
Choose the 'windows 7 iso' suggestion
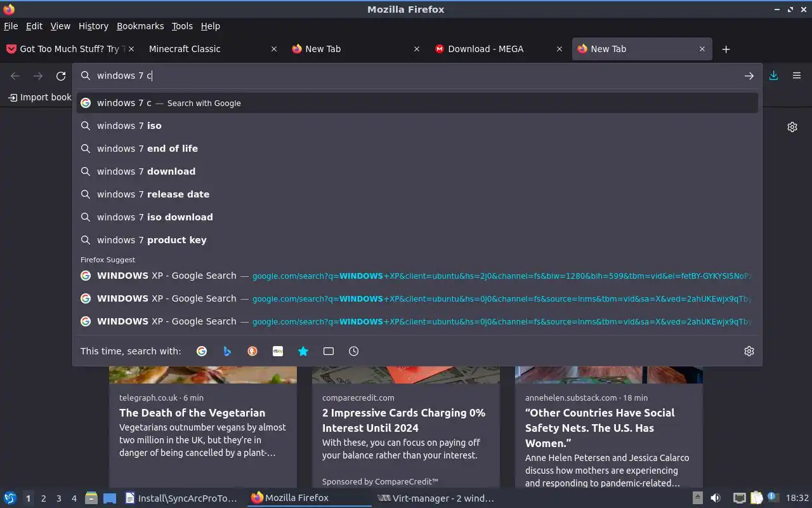coord(417,126)
